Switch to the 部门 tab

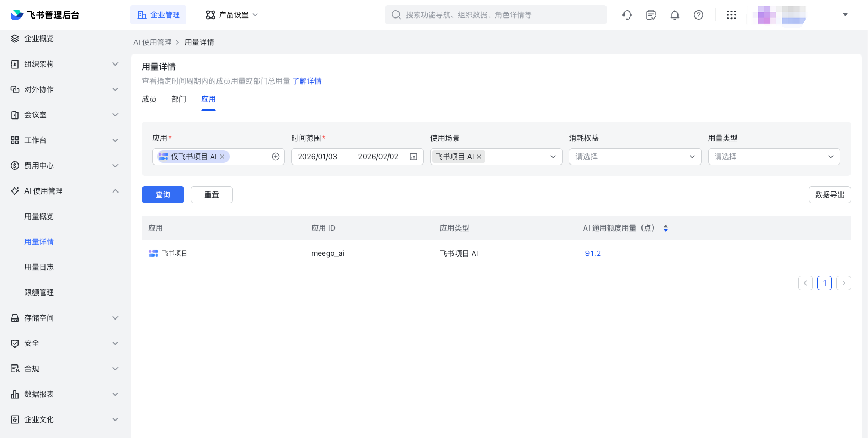click(179, 99)
